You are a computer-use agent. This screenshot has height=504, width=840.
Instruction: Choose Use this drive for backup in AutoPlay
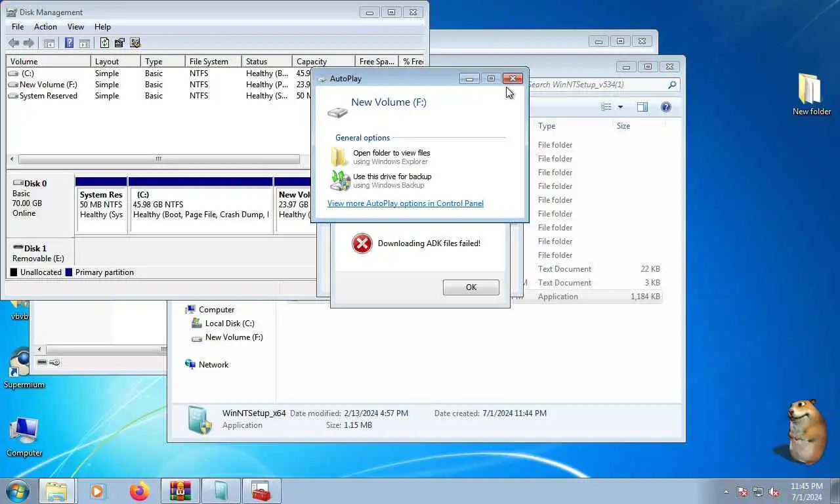point(392,180)
